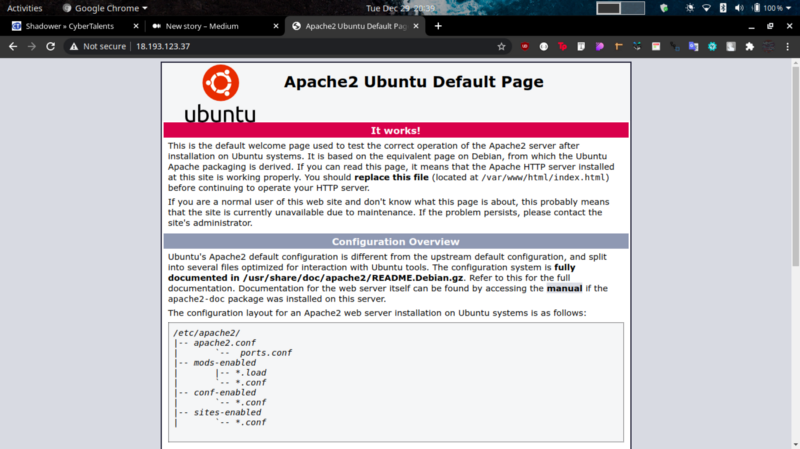Open the red Tp extension
The image size is (800, 449).
pyautogui.click(x=562, y=46)
